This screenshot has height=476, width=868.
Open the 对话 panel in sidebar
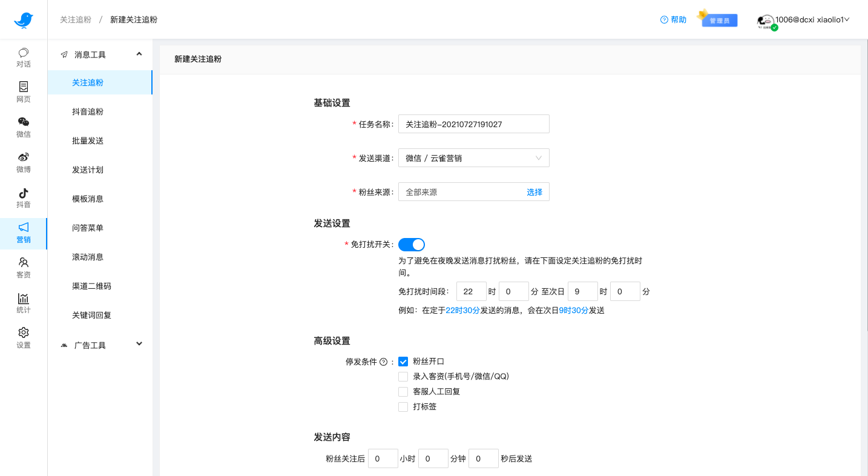pyautogui.click(x=23, y=59)
